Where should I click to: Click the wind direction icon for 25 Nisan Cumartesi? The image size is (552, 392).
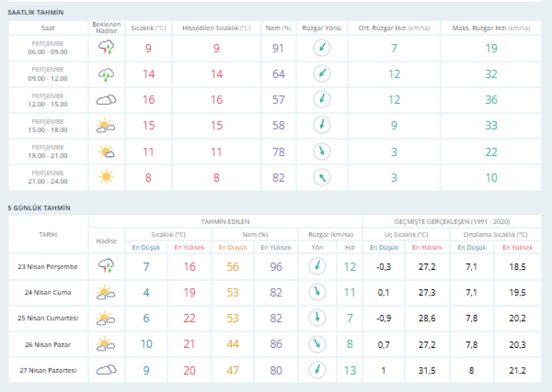pos(317,318)
